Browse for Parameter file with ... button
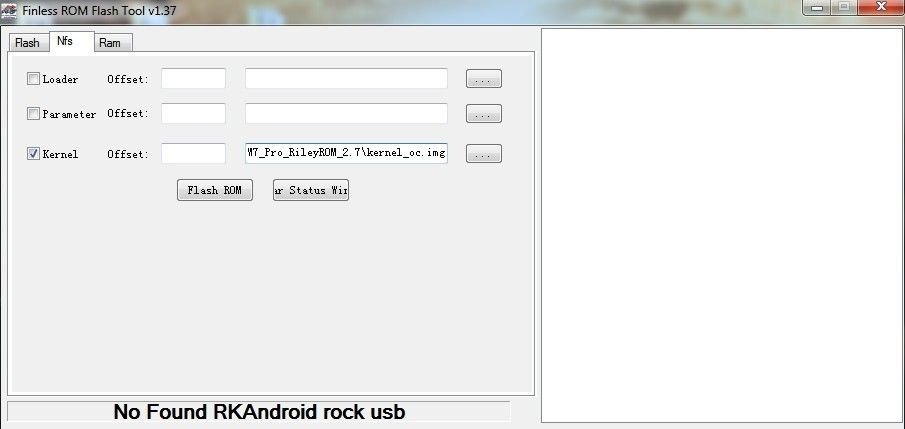Screen dimensions: 905x429 pyautogui.click(x=484, y=114)
